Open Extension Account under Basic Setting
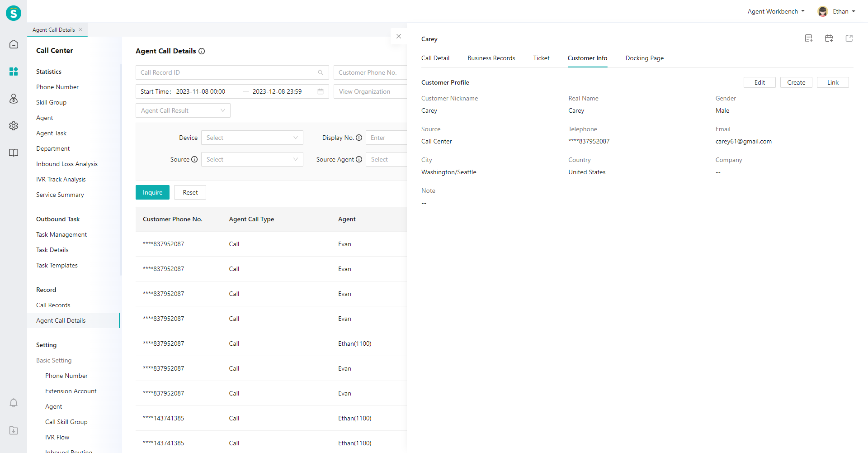This screenshot has width=868, height=453. (71, 391)
